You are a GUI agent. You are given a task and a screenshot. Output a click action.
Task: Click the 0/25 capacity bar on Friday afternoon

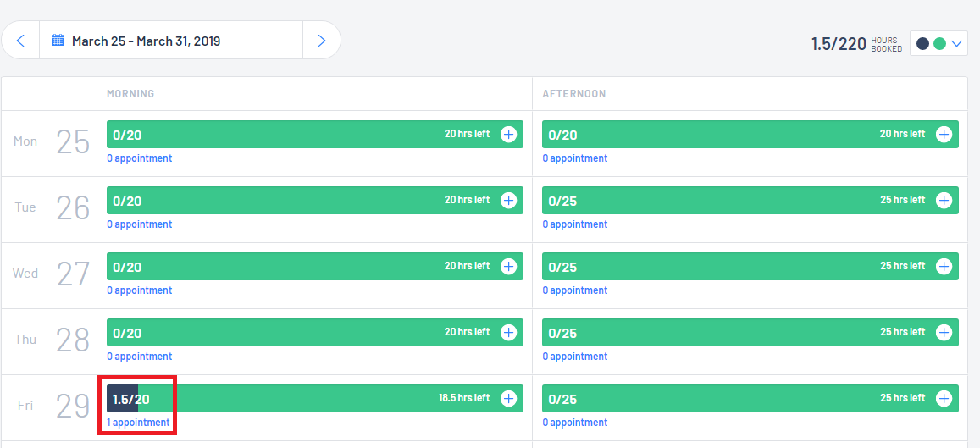(x=750, y=399)
